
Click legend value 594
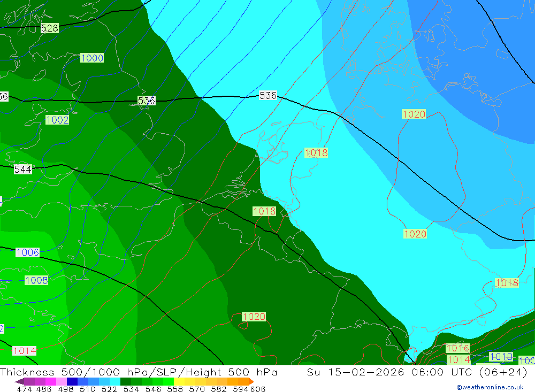coord(241,389)
